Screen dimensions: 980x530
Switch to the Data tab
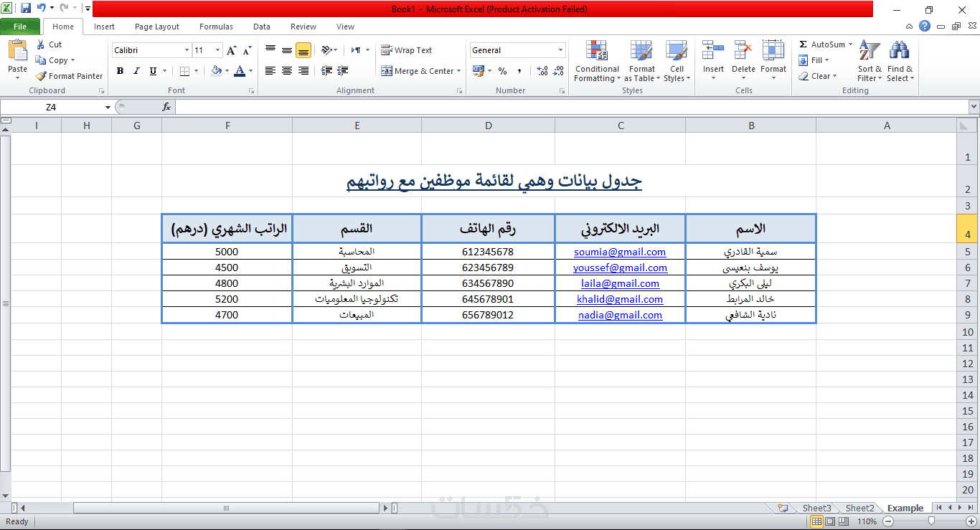point(262,27)
